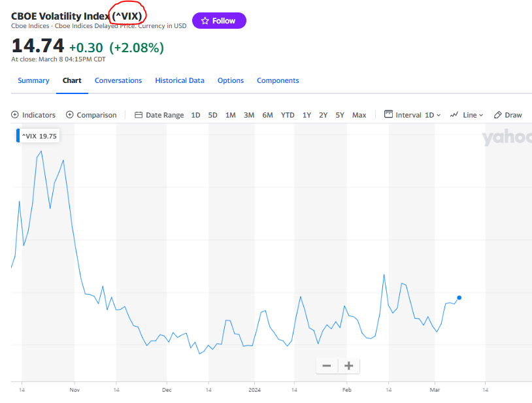Click the star icon in Follow button
The image size is (532, 403).
205,21
